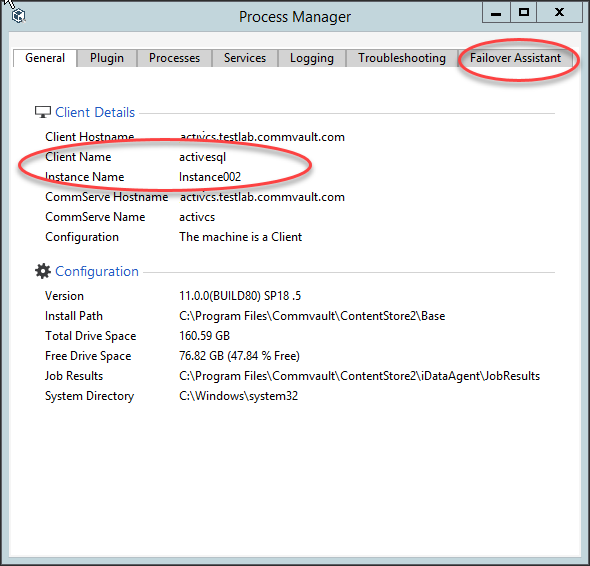This screenshot has width=590, height=566.
Task: Select the Client Hostname label
Action: (90, 137)
